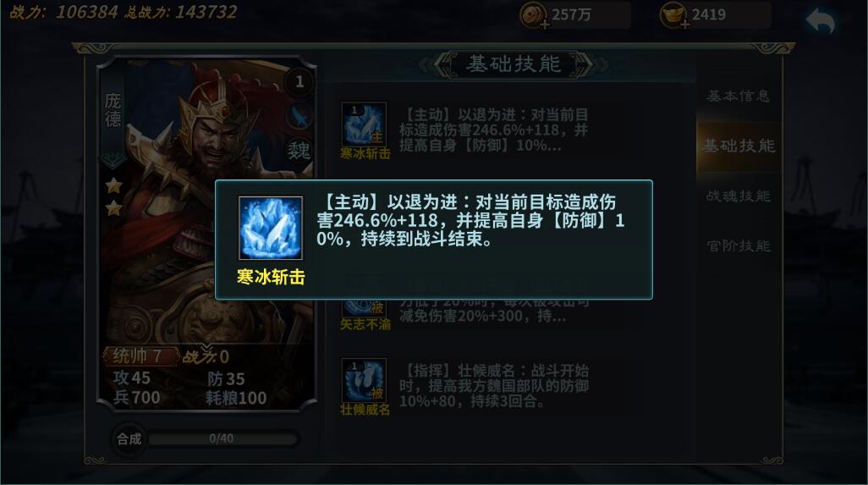
Task: Click the 0/40 synthesis progress bar
Action: pyautogui.click(x=222, y=439)
